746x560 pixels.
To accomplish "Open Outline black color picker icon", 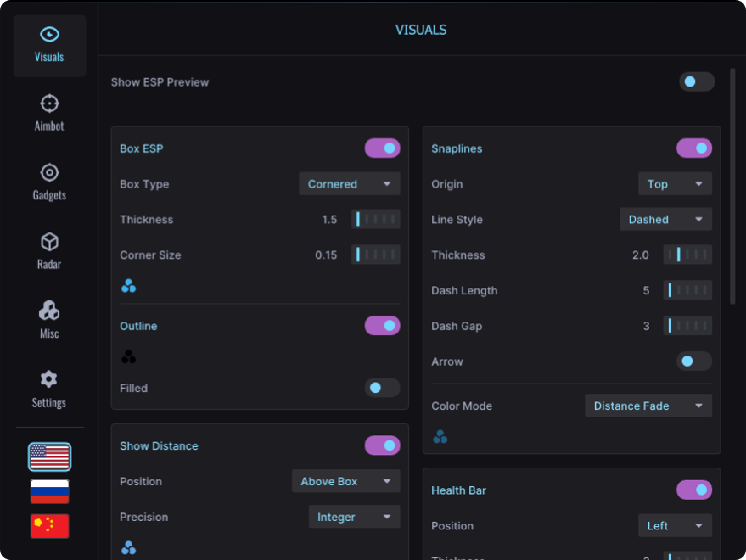I will [128, 356].
